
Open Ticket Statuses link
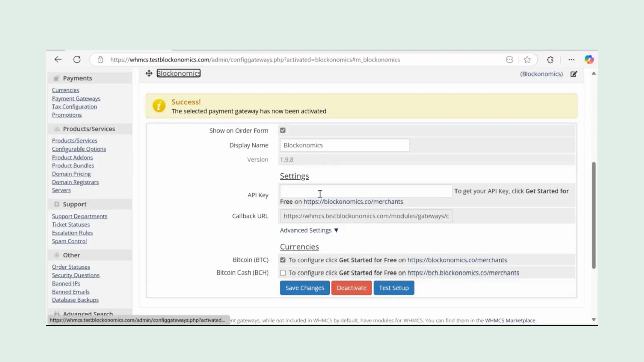(71, 225)
